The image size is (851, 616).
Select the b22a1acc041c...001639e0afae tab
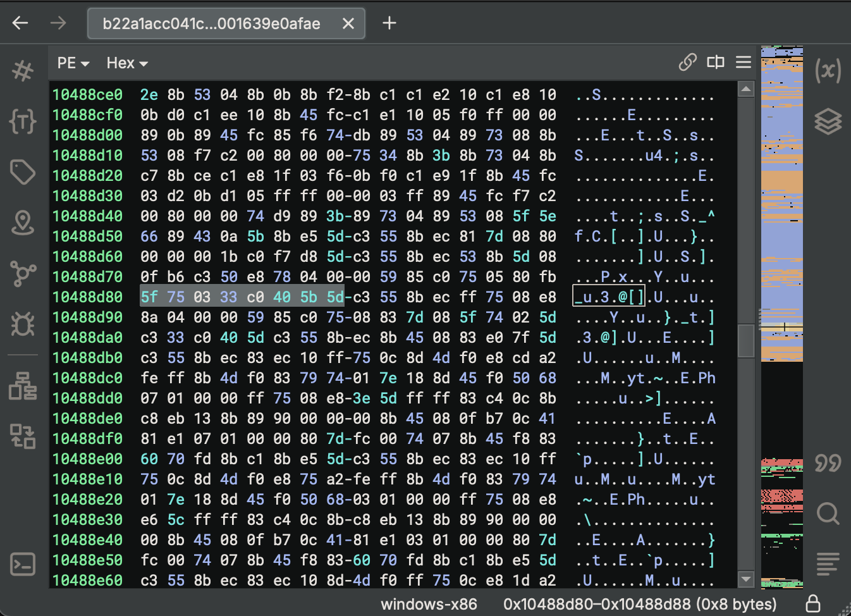(226, 23)
